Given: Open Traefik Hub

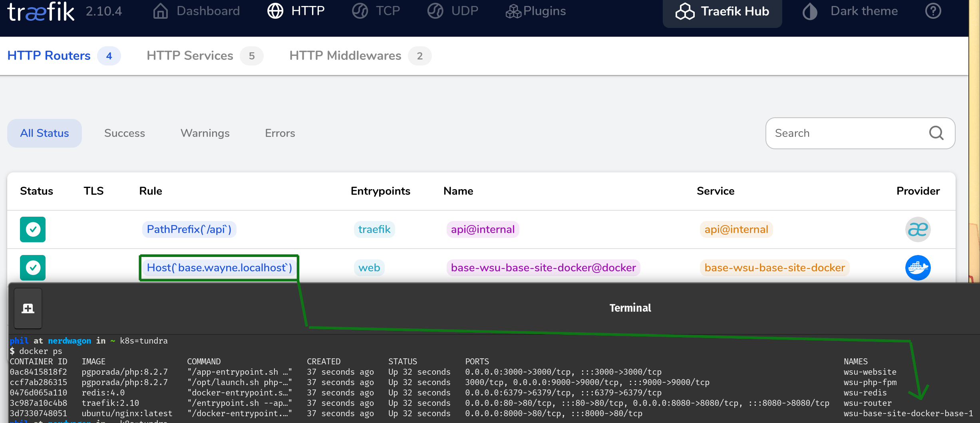Looking at the screenshot, I should click(722, 12).
